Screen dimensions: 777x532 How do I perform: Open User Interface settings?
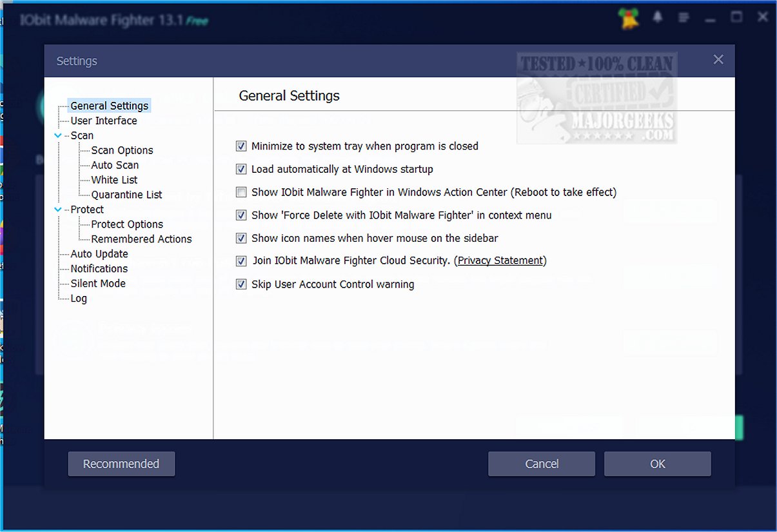tap(104, 121)
